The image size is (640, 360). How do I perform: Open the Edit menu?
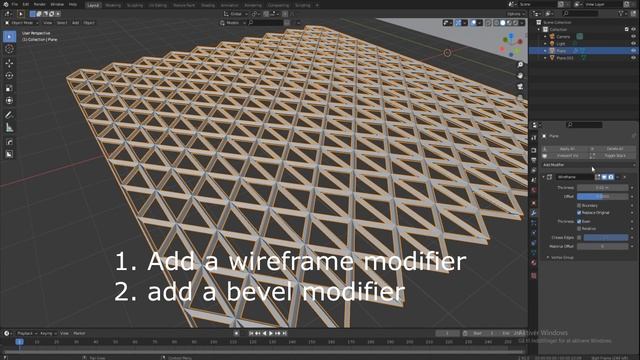(26, 4)
